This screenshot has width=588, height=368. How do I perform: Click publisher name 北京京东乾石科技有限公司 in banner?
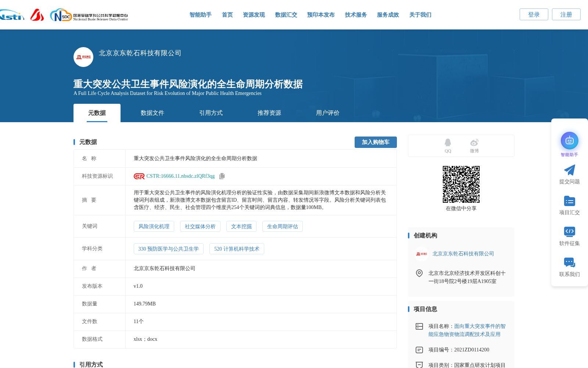140,53
